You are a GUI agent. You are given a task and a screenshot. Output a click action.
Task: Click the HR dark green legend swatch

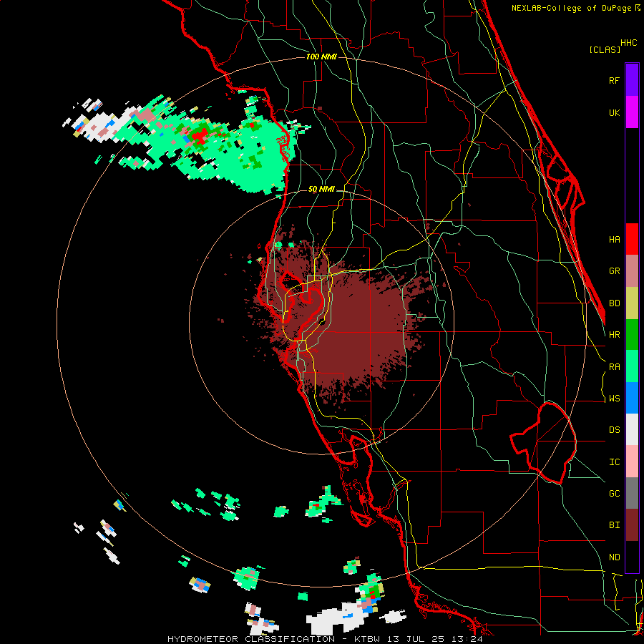pos(632,335)
